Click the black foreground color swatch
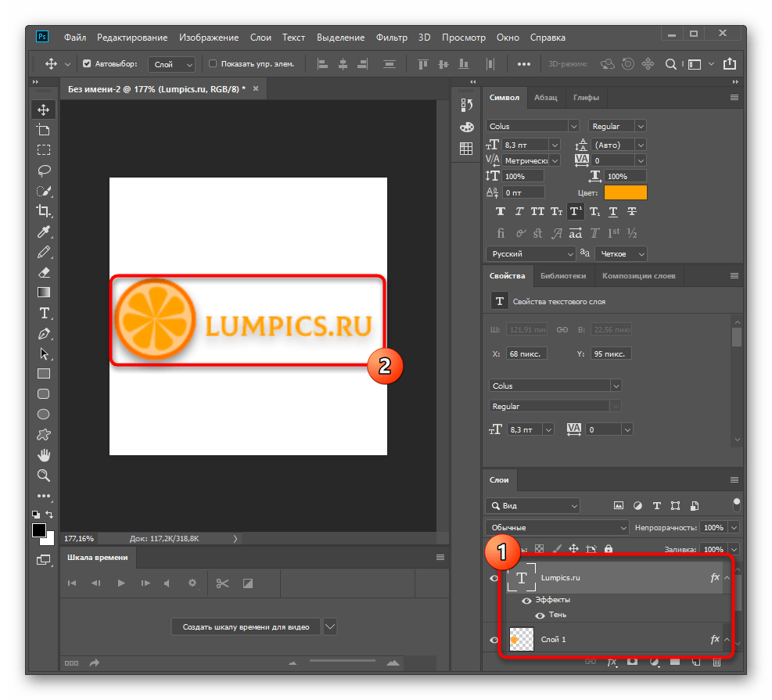 39,530
